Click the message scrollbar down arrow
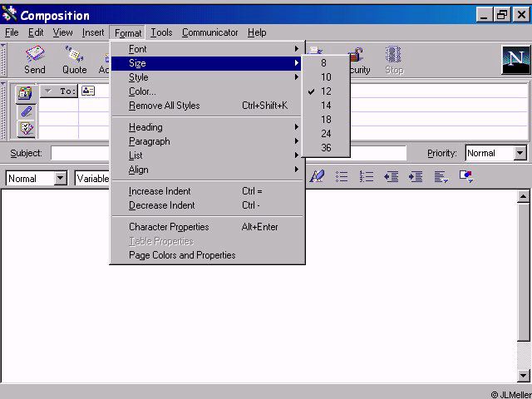Viewport: 532px width, 399px height. pos(523,375)
